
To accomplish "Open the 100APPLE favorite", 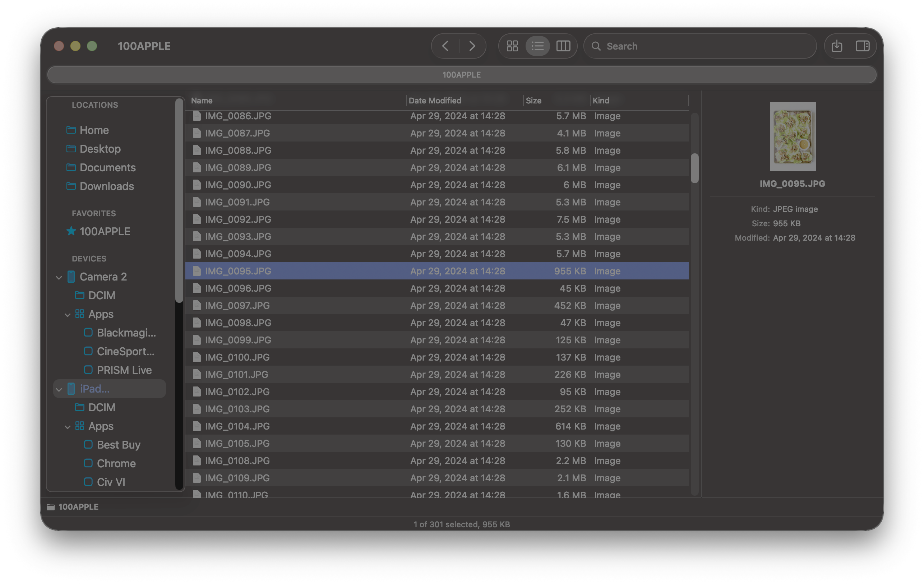I will [105, 231].
